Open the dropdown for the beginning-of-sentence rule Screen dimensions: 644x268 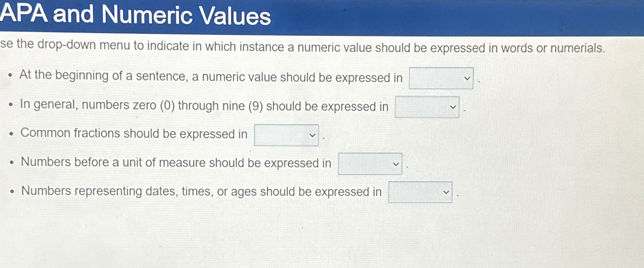(440, 78)
